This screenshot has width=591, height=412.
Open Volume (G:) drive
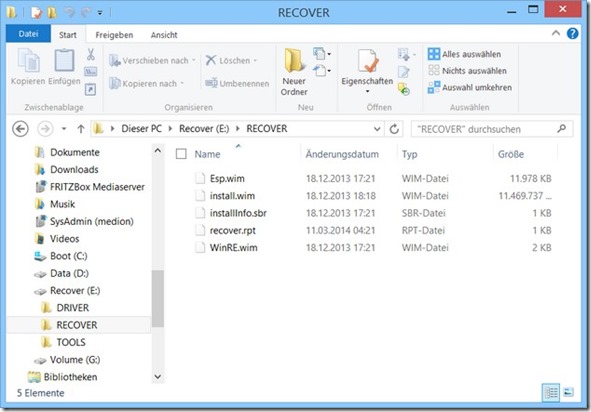pos(75,360)
